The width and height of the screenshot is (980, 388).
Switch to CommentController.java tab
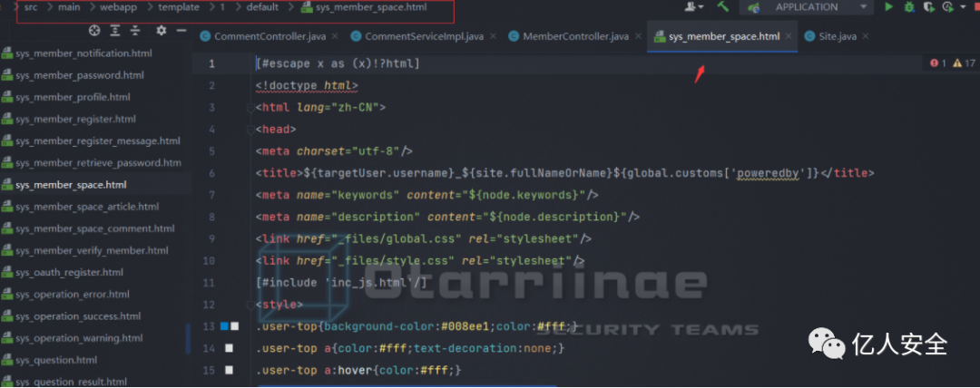click(x=269, y=36)
